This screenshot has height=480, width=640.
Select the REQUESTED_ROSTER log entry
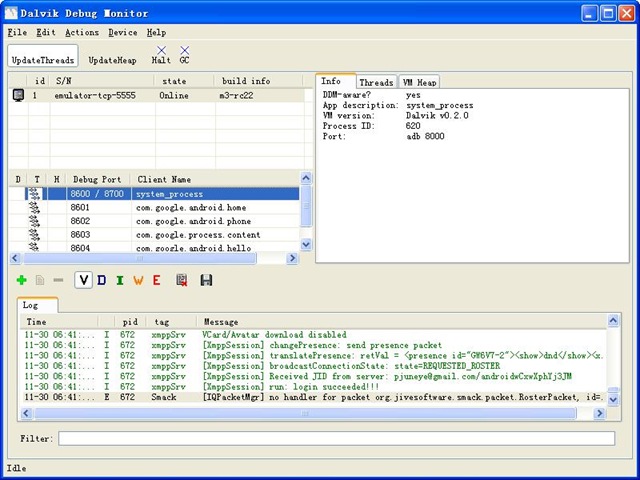coord(313,366)
